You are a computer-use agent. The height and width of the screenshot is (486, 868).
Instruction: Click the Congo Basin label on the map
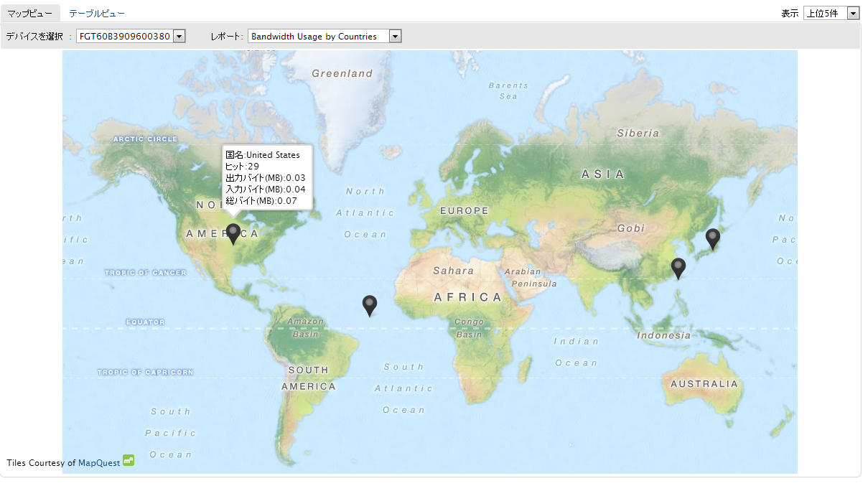469,328
